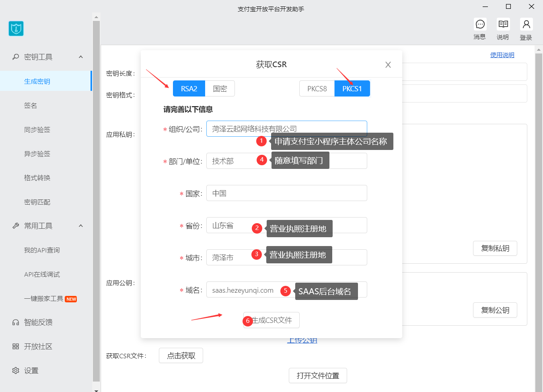Minimize the application window
The image size is (543, 392).
click(x=485, y=6)
